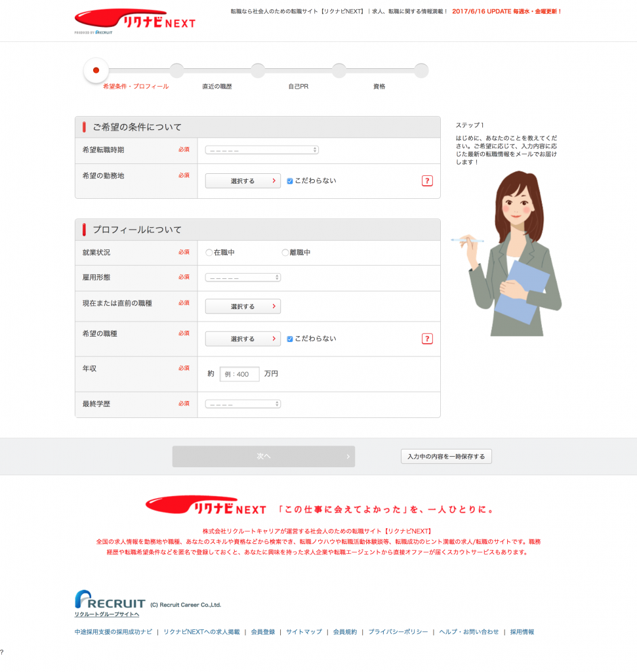Click help icon for 希望の勤務地 row

point(427,181)
